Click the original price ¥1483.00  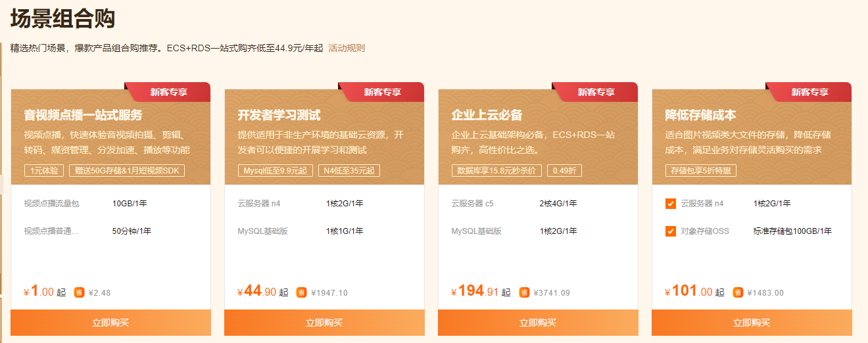(x=765, y=293)
